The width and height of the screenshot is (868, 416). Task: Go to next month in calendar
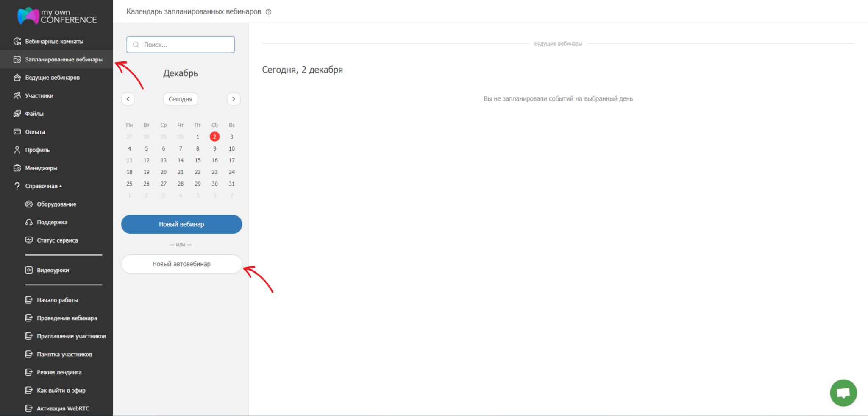[234, 99]
